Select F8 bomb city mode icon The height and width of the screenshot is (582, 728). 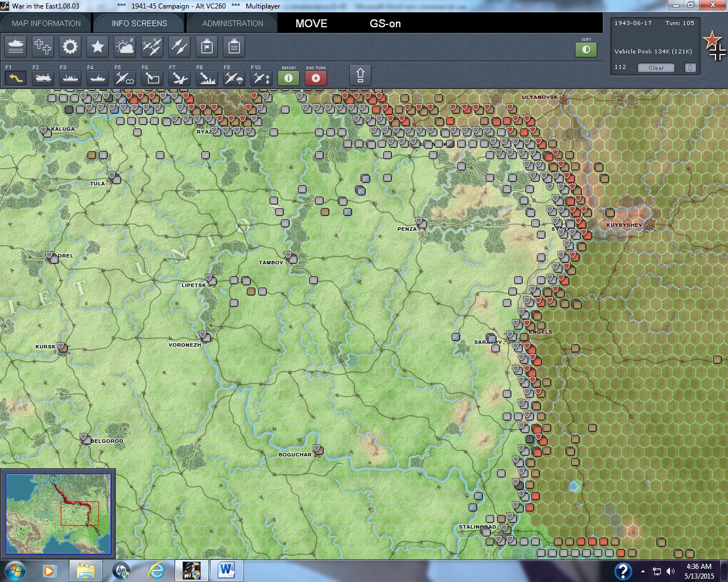(x=207, y=78)
